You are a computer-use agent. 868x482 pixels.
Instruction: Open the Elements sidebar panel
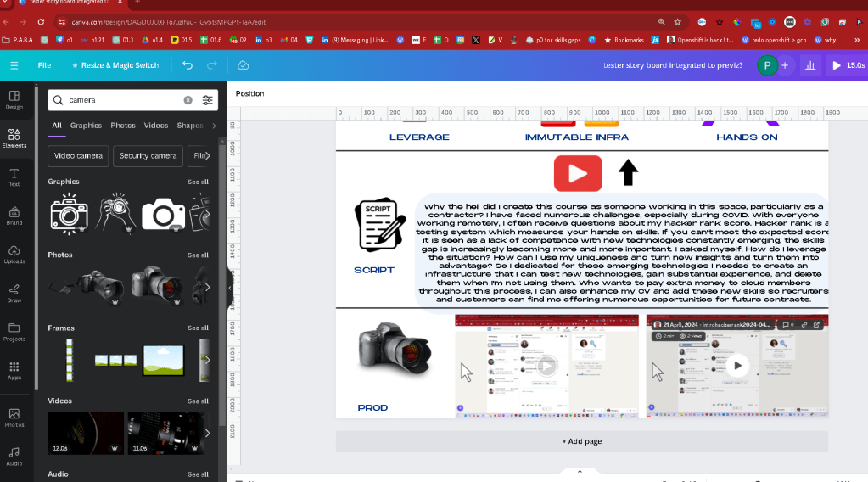pos(14,138)
